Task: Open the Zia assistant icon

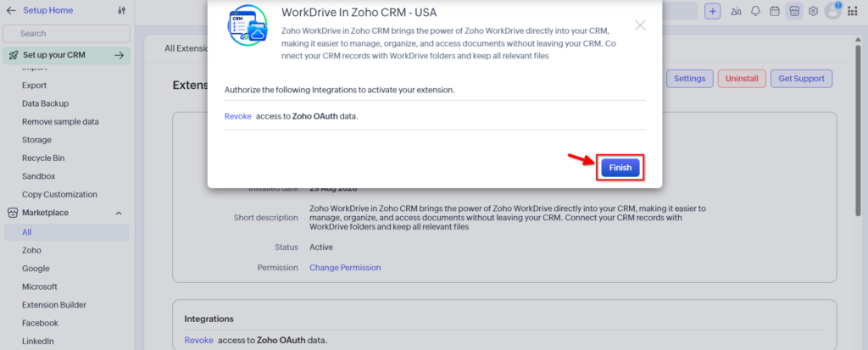Action: (x=737, y=11)
